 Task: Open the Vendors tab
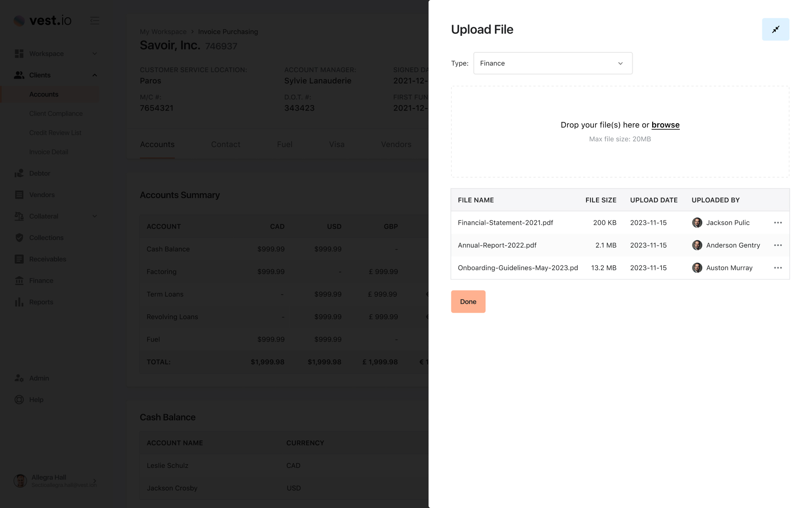coord(396,144)
